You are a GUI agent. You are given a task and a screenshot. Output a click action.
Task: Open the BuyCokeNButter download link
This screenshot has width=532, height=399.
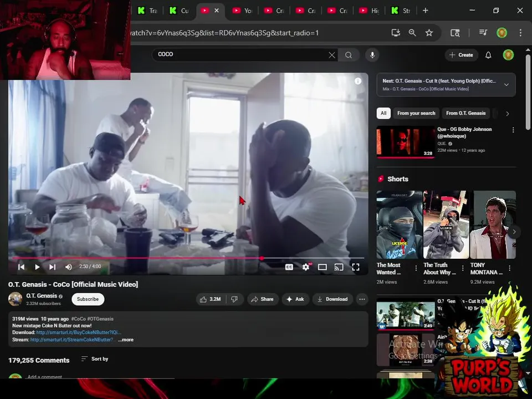tap(78, 332)
